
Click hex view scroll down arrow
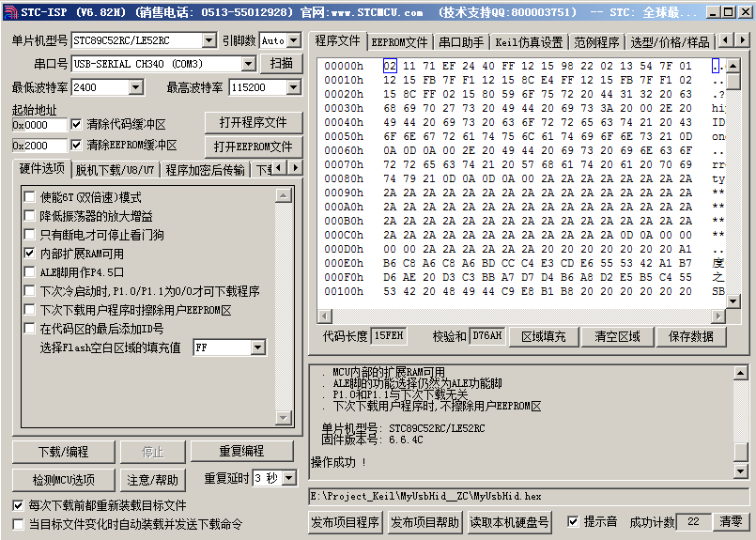tap(733, 301)
